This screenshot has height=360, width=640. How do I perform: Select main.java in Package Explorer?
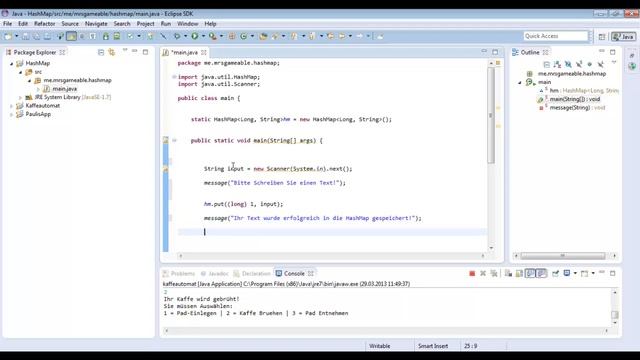click(x=64, y=89)
